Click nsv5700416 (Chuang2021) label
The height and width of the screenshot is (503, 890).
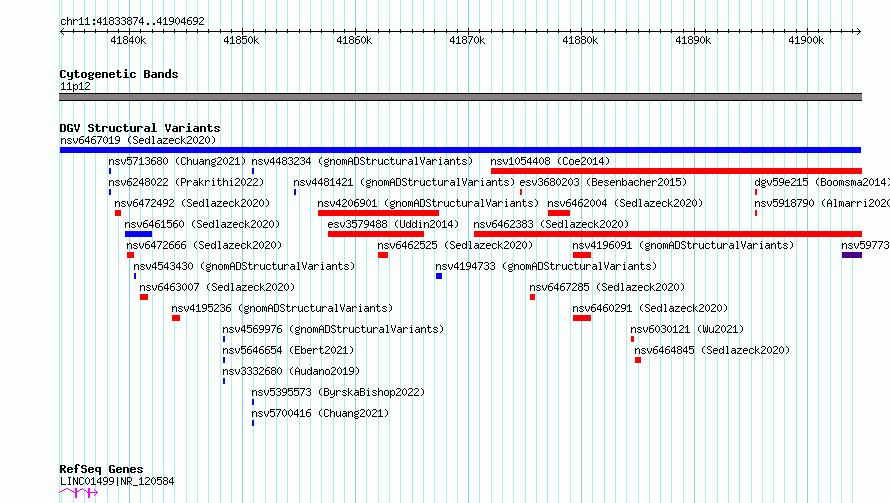320,413
